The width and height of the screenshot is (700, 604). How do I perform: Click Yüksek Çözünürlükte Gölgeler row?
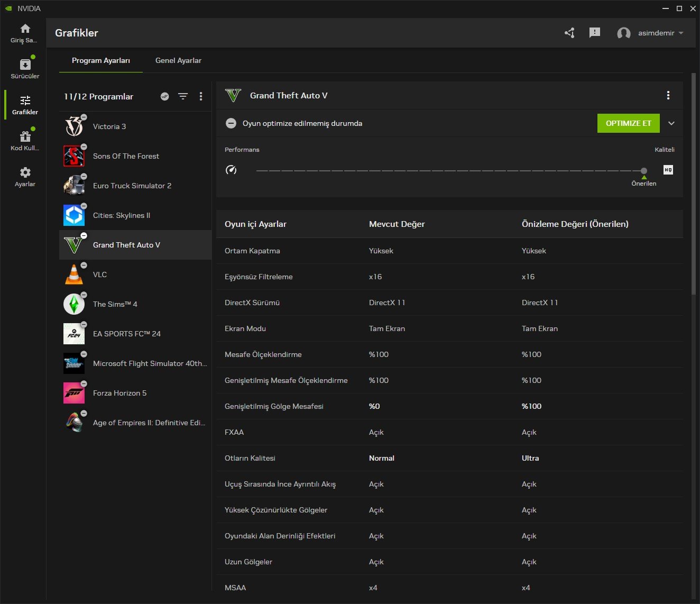pyautogui.click(x=449, y=510)
